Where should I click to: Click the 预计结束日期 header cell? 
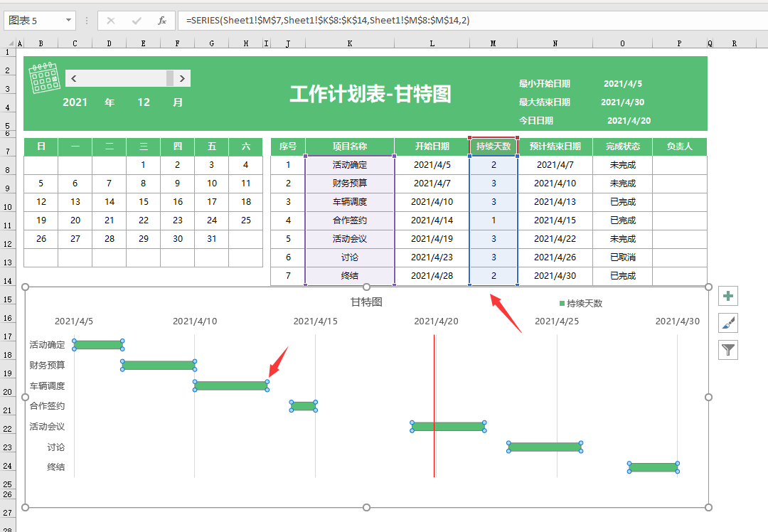(x=555, y=147)
